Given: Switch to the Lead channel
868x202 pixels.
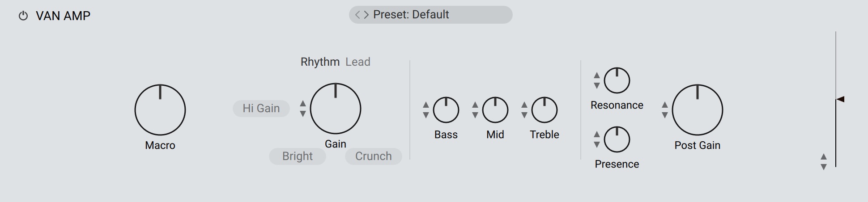Looking at the screenshot, I should (x=358, y=62).
